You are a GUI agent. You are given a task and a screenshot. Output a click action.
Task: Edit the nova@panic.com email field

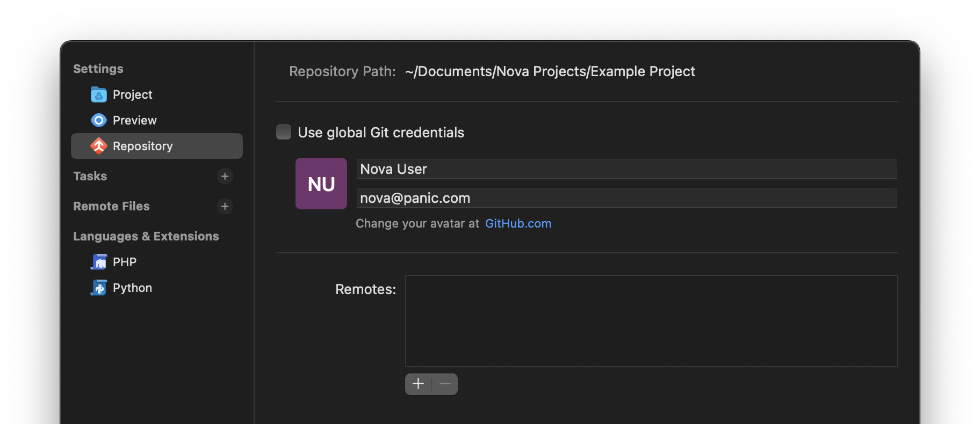(x=626, y=198)
